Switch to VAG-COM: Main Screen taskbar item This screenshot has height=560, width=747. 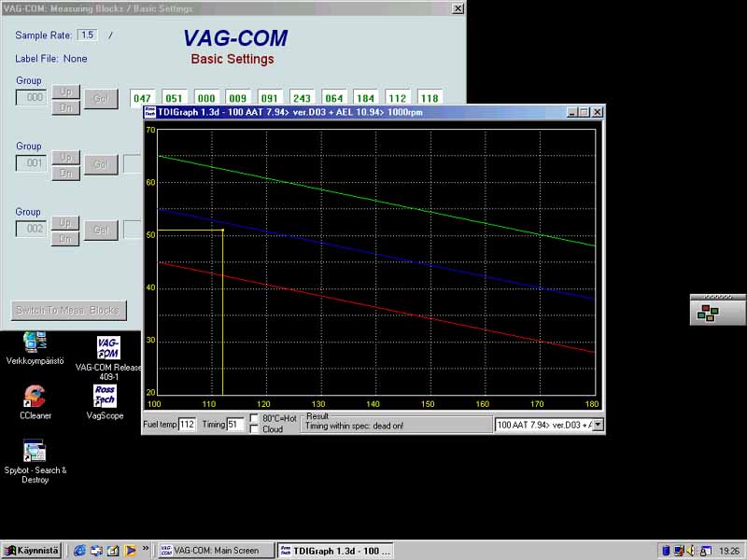click(x=215, y=551)
